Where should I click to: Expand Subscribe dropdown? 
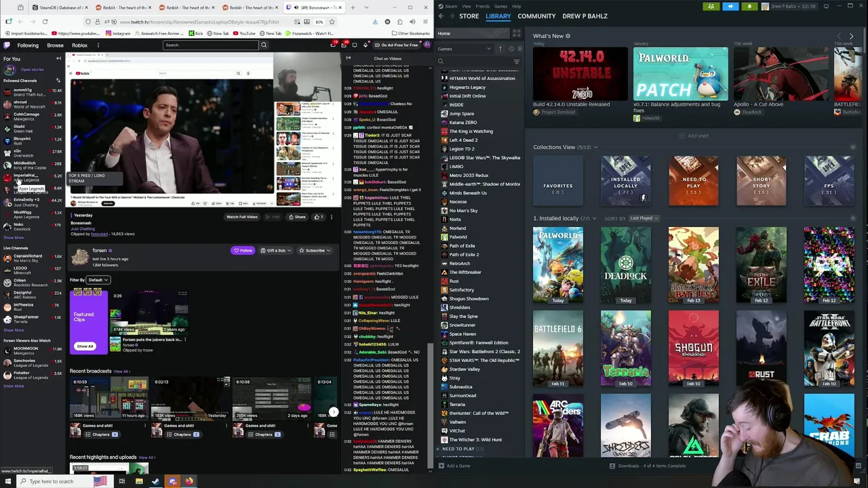(315, 251)
